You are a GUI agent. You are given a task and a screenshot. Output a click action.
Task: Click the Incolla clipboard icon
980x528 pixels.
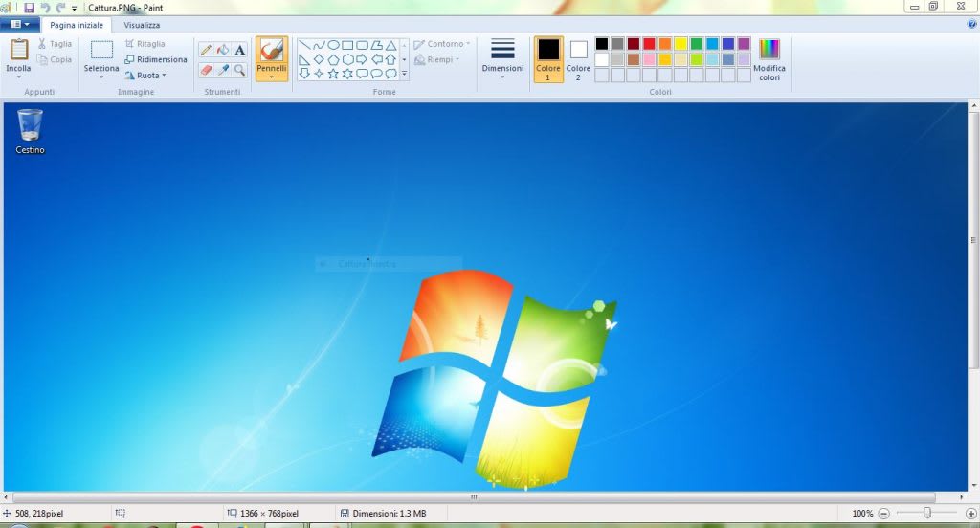click(19, 50)
